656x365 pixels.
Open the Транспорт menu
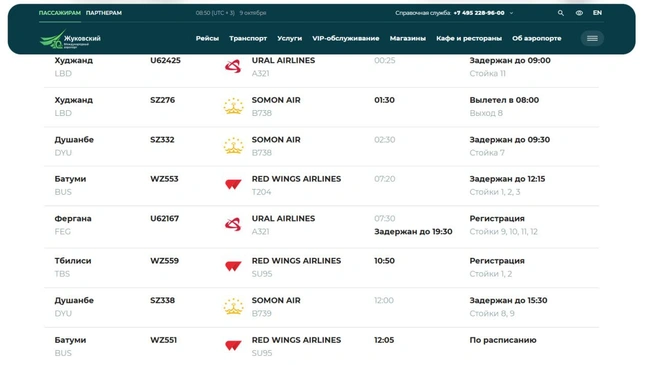click(248, 39)
